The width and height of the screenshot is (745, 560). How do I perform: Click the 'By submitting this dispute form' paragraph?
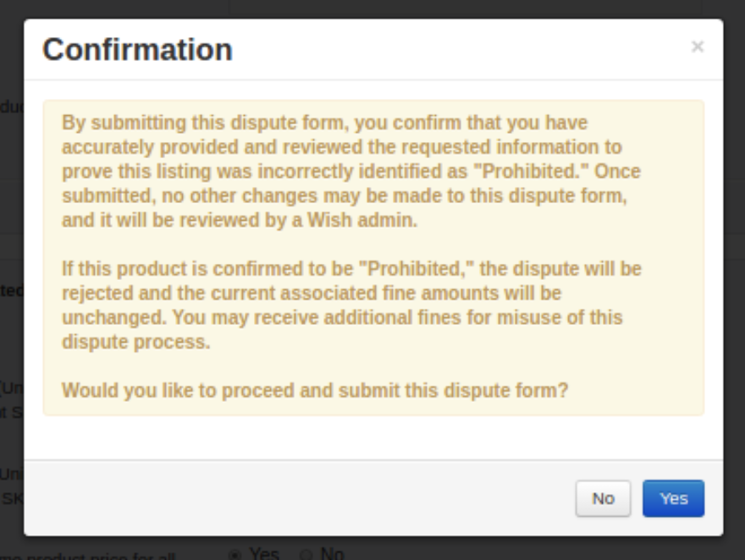(350, 172)
